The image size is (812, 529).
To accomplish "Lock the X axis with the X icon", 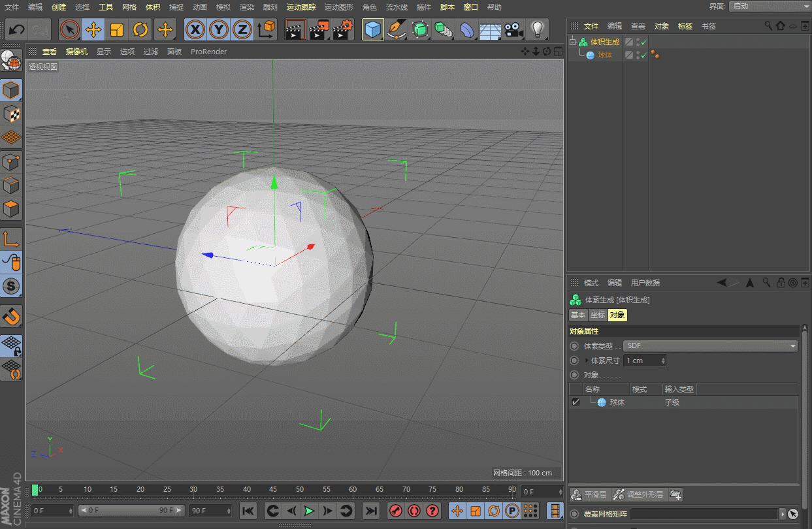I will tap(195, 29).
